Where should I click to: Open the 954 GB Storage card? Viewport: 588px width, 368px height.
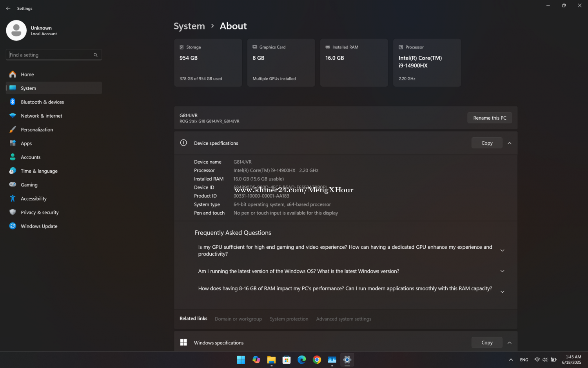click(208, 63)
